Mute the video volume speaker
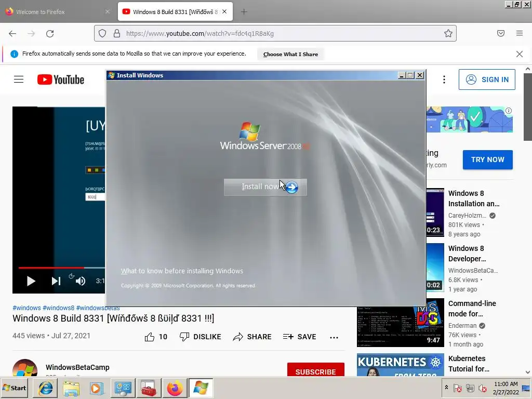 [81, 281]
